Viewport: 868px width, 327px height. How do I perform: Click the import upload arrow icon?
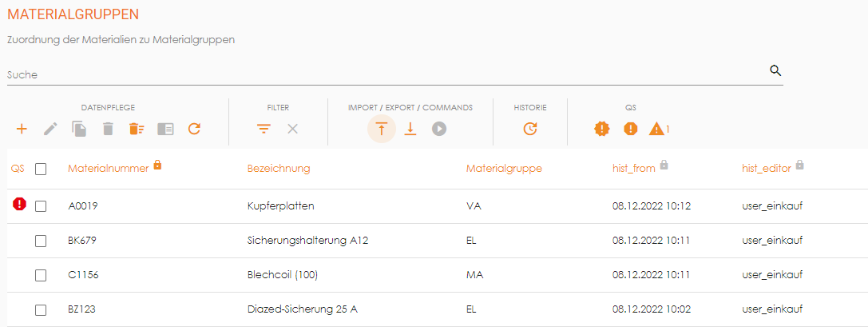[x=382, y=129]
